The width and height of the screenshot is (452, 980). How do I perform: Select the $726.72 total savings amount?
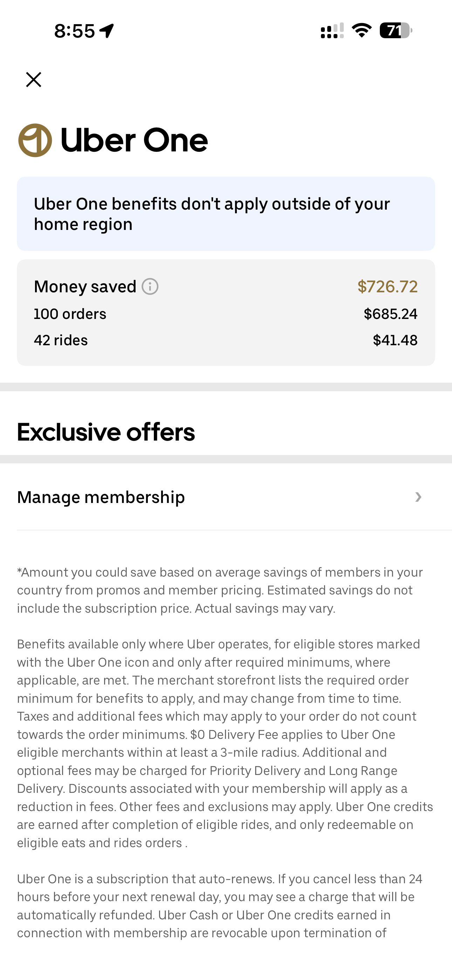tap(387, 286)
